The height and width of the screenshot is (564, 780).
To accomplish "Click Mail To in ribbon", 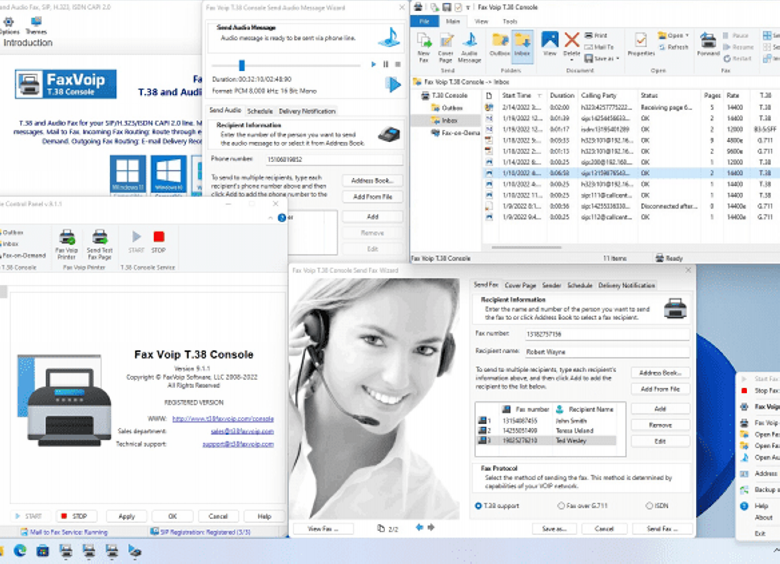I will coord(599,47).
